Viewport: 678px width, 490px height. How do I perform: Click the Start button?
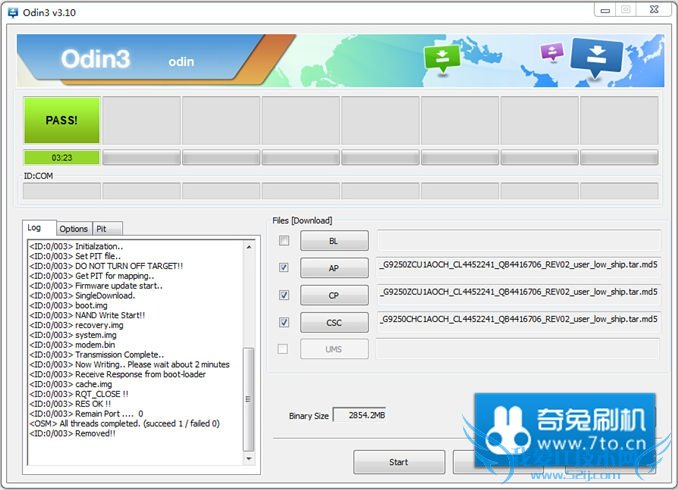coord(399,462)
